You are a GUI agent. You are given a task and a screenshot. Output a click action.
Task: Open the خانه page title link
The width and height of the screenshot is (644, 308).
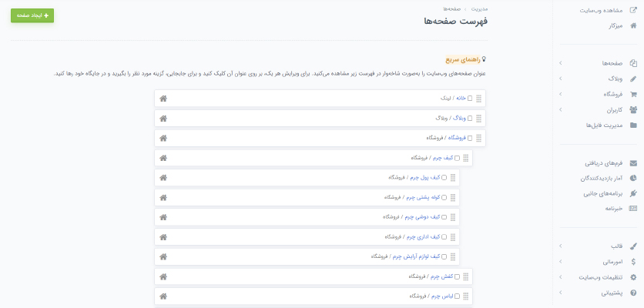pos(461,99)
